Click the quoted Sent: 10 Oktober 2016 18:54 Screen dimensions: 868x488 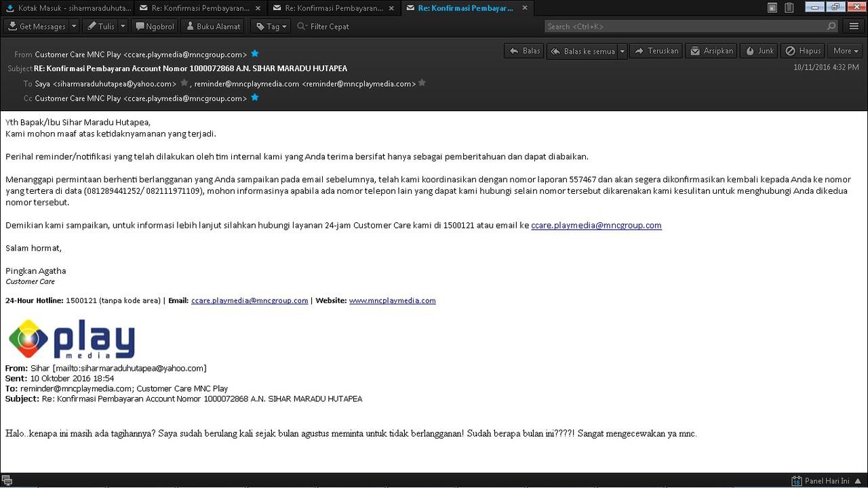(x=60, y=379)
